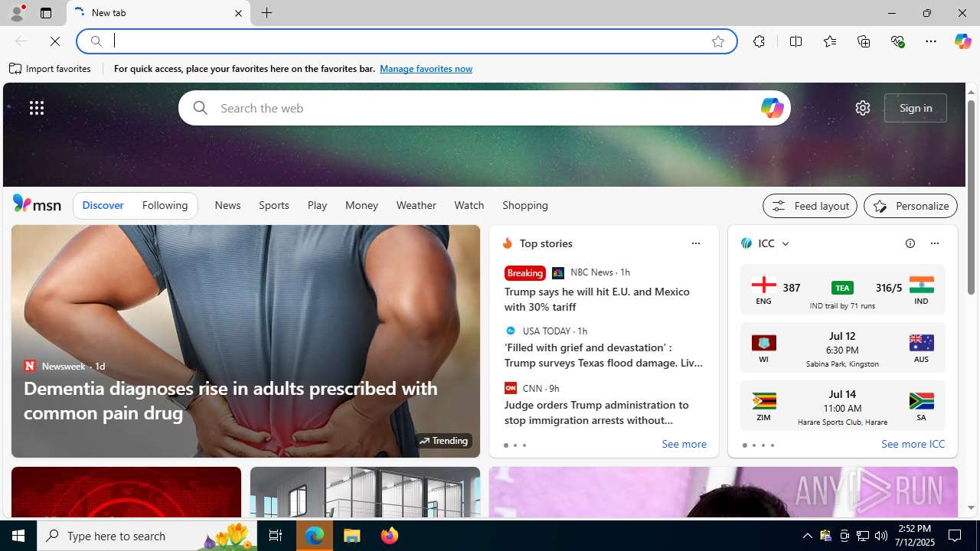Click the msn logo
The height and width of the screenshot is (551, 980).
point(37,204)
